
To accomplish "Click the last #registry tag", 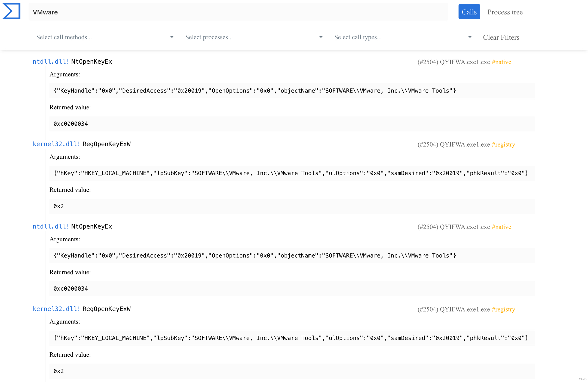I will coord(503,310).
